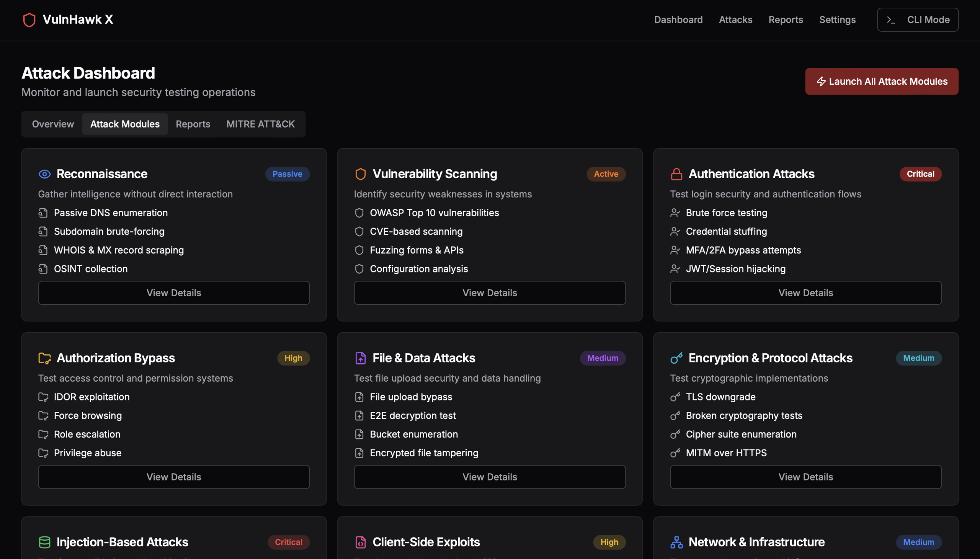Click the shield icon next to Configuration analysis
This screenshot has height=559, width=980.
pos(359,269)
